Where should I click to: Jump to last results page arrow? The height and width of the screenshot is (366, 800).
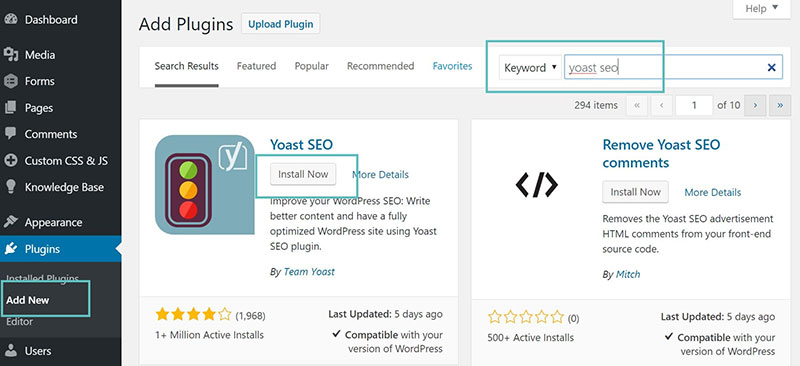[x=780, y=105]
